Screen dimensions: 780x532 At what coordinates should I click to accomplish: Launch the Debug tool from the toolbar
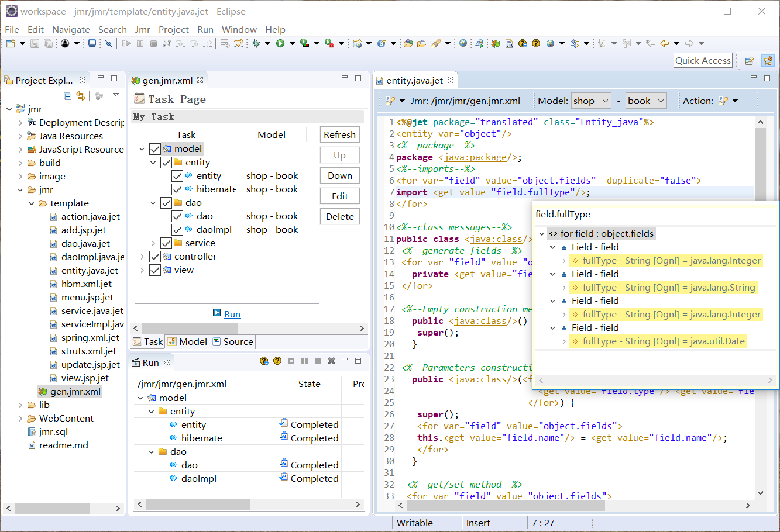(x=256, y=43)
